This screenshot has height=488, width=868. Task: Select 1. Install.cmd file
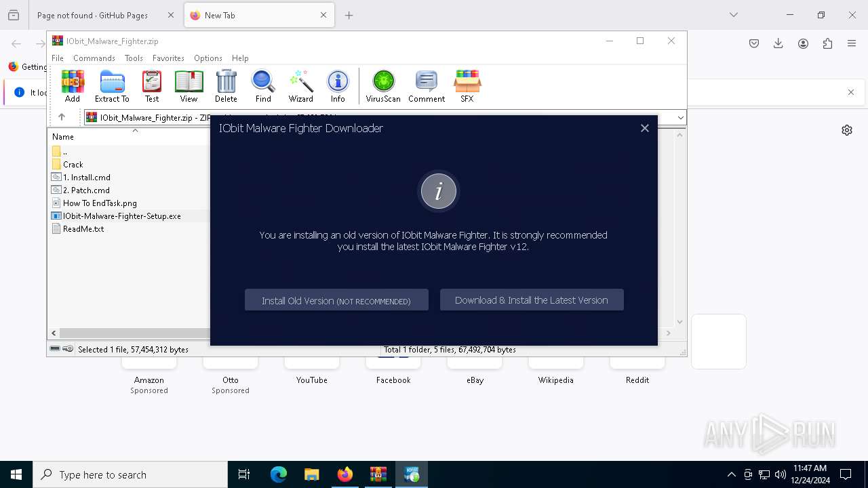point(87,177)
